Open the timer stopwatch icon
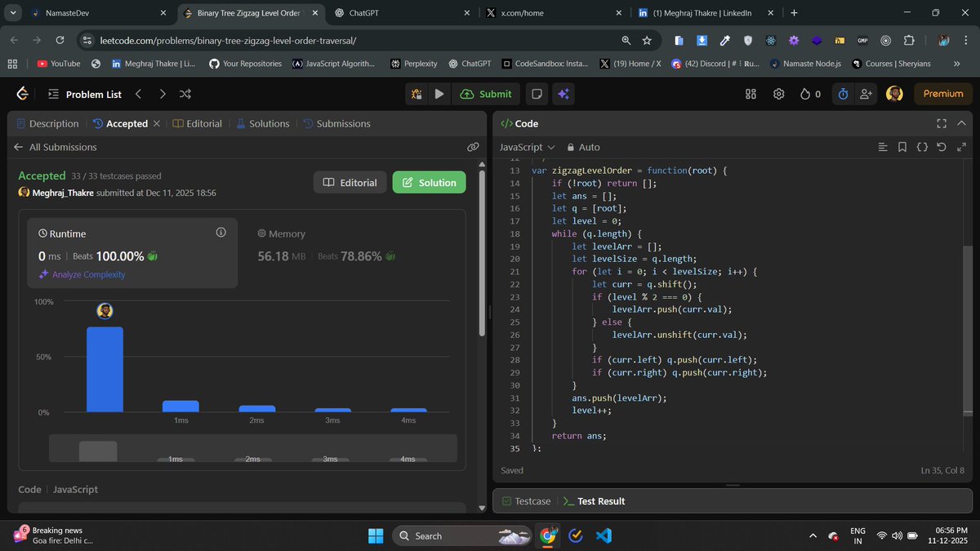Screen dimensions: 980x551 pyautogui.click(x=842, y=94)
